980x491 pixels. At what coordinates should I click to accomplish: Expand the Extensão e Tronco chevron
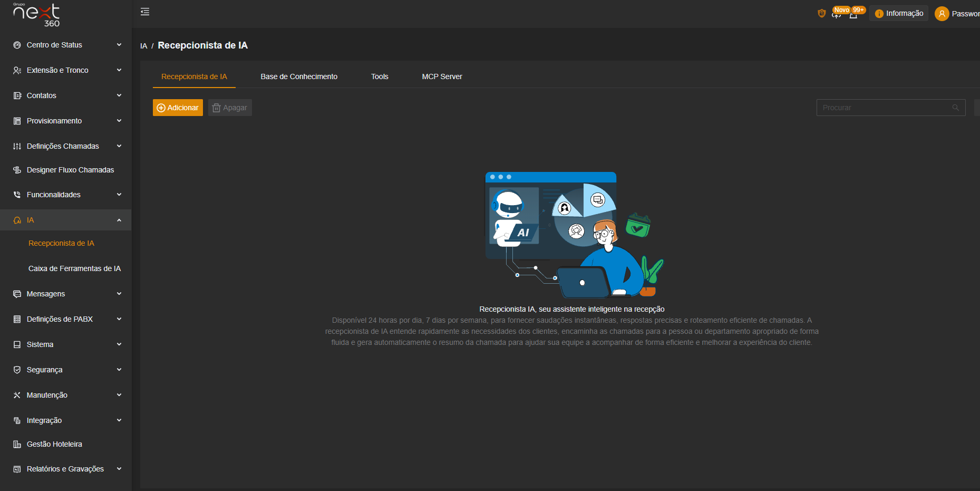[119, 70]
